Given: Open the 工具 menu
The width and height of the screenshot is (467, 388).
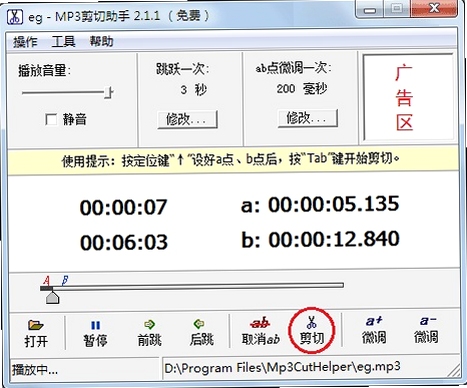Looking at the screenshot, I should [63, 42].
